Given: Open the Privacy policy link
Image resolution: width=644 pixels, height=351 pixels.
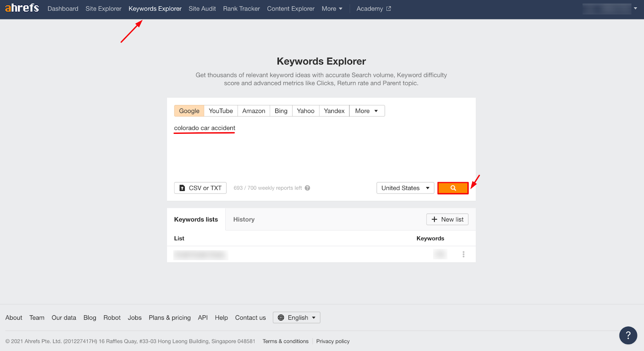Looking at the screenshot, I should click(333, 341).
